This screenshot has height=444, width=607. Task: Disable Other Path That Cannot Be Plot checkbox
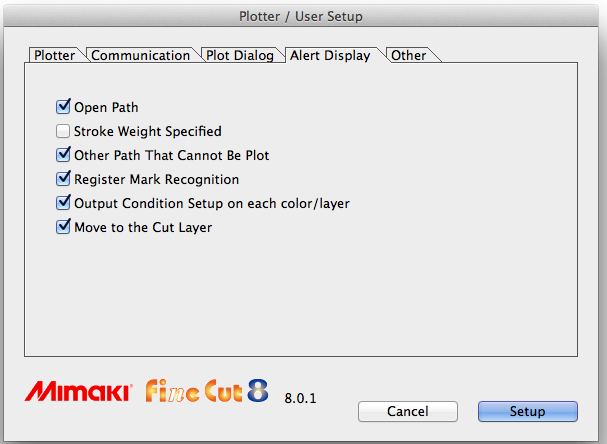click(64, 155)
